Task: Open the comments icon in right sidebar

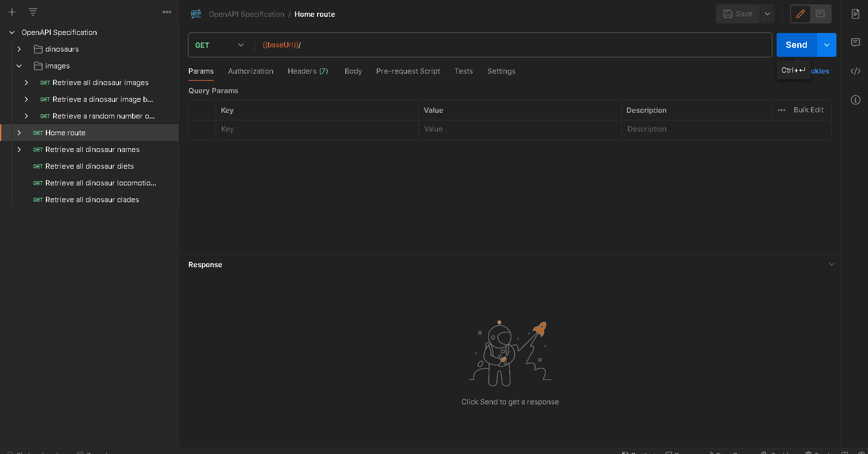Action: click(x=856, y=43)
